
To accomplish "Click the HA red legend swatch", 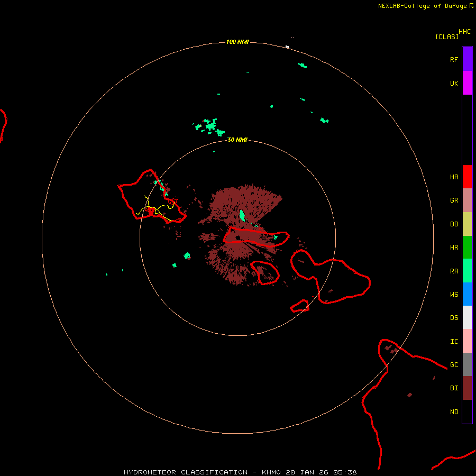I will 467,177.
